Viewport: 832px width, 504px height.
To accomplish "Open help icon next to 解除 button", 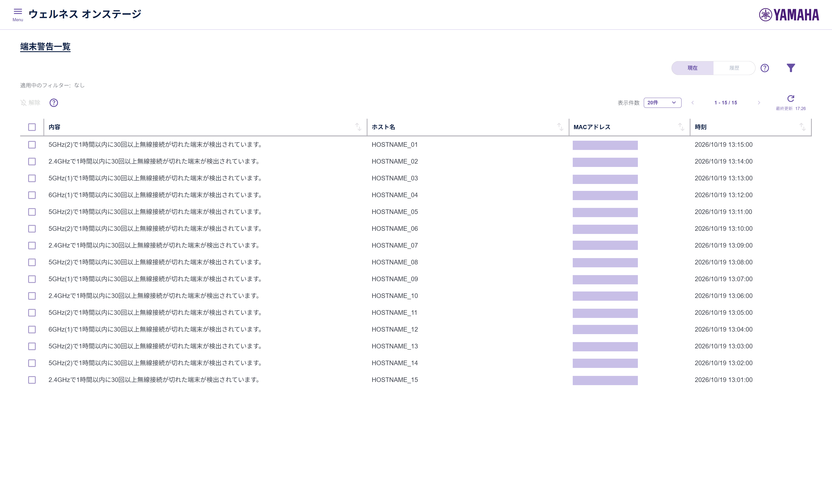I will pos(54,103).
